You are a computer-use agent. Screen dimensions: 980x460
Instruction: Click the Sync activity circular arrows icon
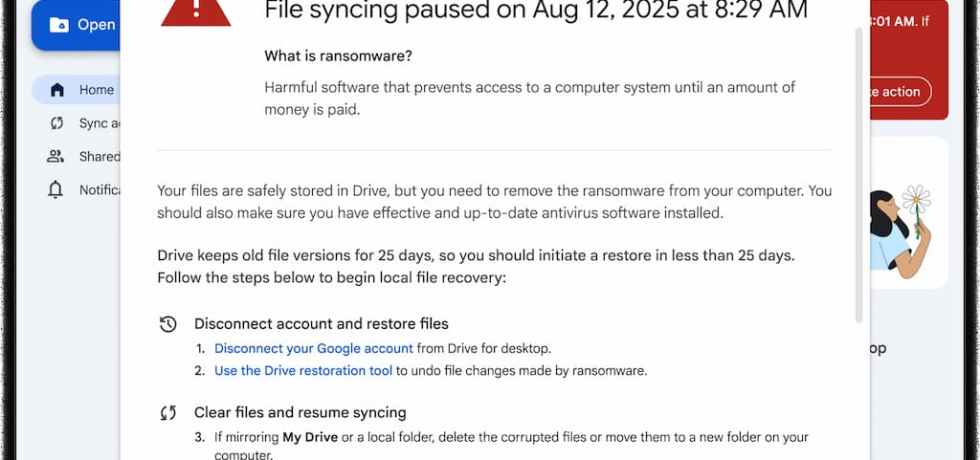[x=57, y=123]
